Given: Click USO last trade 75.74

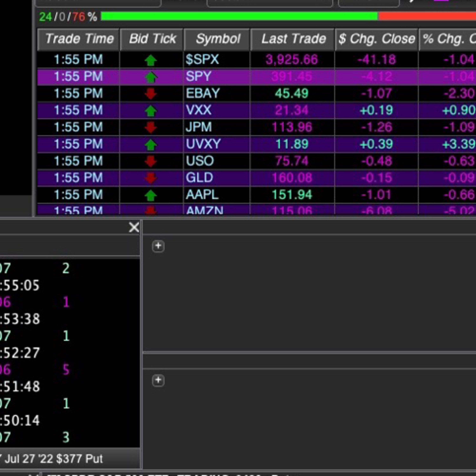Looking at the screenshot, I should pos(292,161).
